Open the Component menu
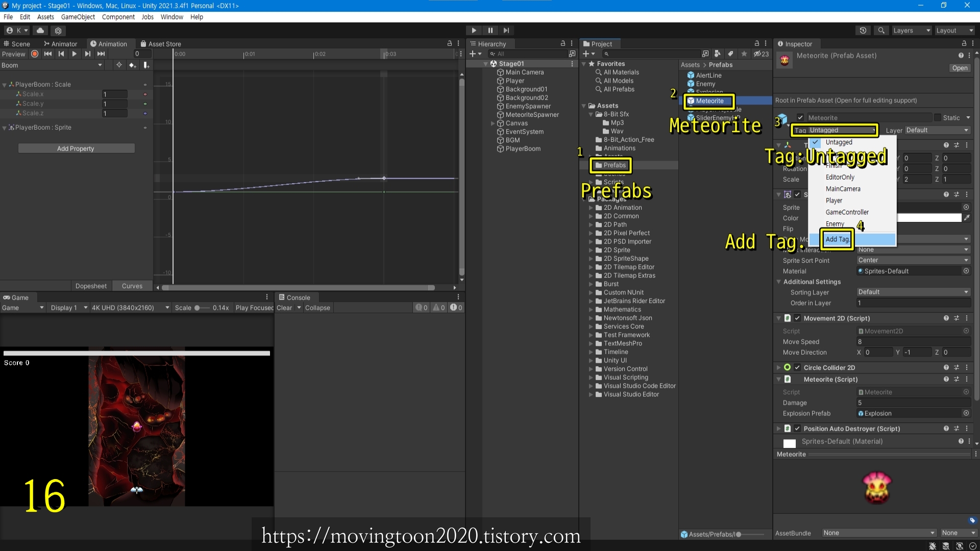Screen dimensions: 980x551 [x=118, y=17]
